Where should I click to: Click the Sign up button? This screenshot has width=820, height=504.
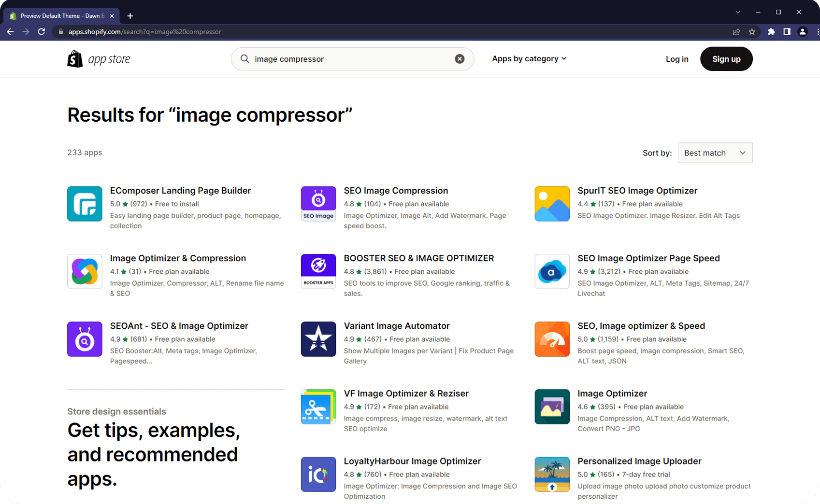726,59
